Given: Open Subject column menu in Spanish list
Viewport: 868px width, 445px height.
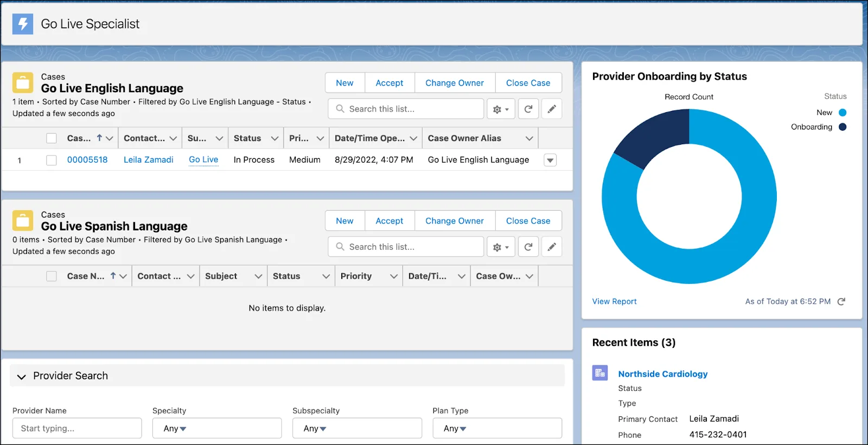Looking at the screenshot, I should point(258,276).
